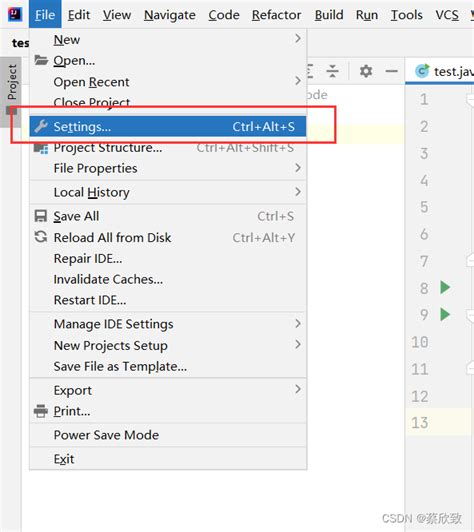Click the IntelliJ IDEA logo icon
The image size is (474, 532).
point(15,14)
